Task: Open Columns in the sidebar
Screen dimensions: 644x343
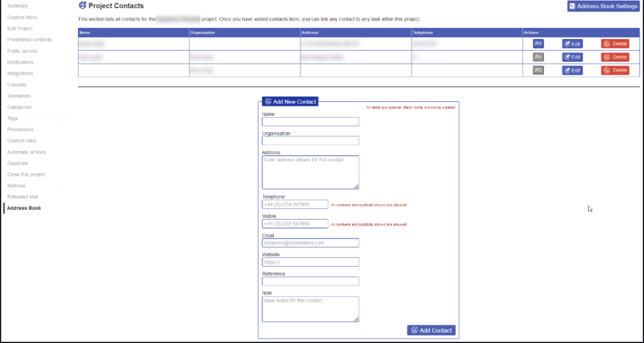Action: pos(17,84)
